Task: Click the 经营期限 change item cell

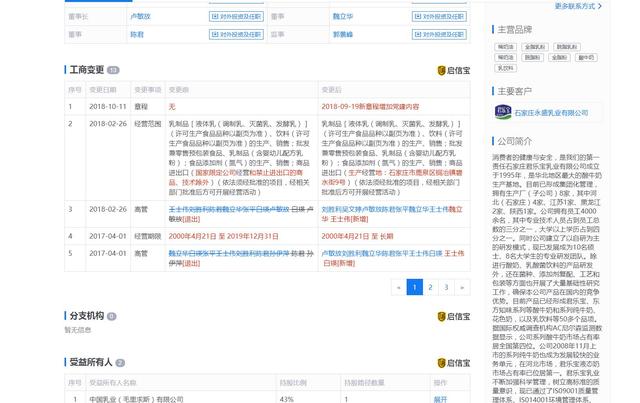Action: (148, 236)
